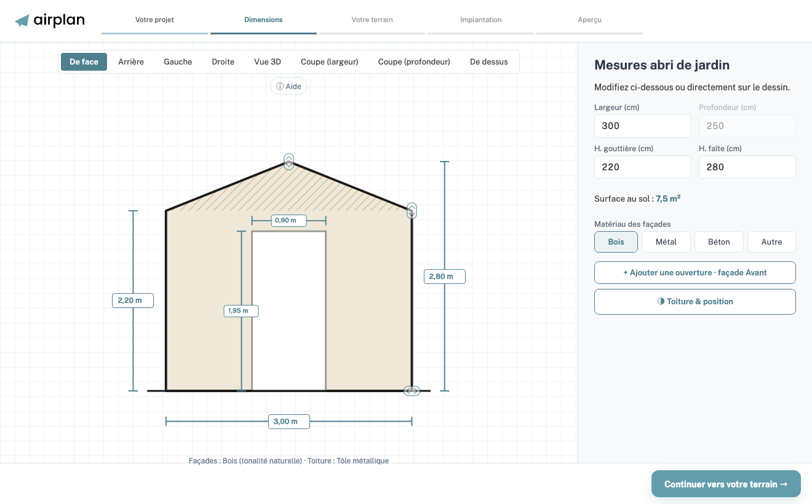Image resolution: width=812 pixels, height=504 pixels.
Task: Select the De face view
Action: pos(84,61)
